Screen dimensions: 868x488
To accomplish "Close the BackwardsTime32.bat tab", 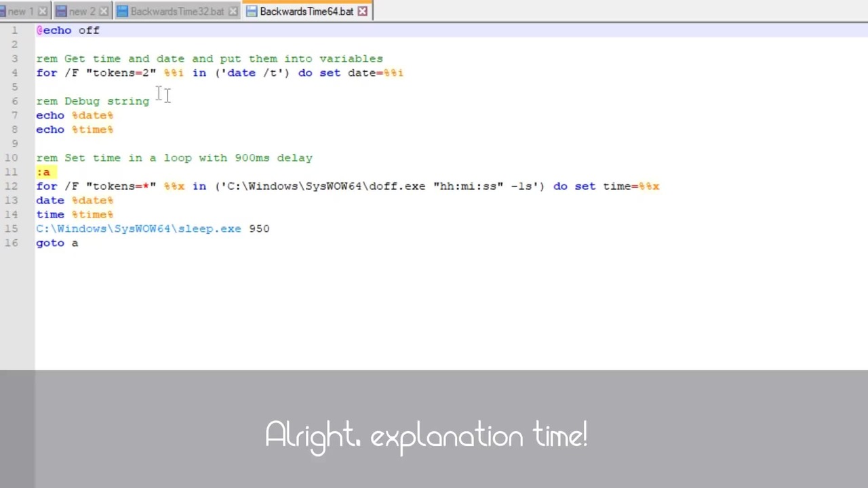I will coord(233,12).
